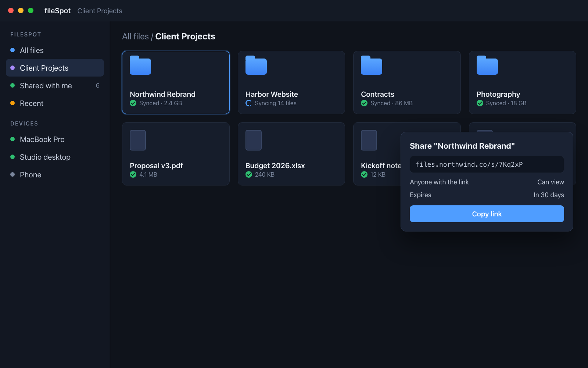Click the Northwind Rebrand folder name
The width and height of the screenshot is (588, 368).
(162, 94)
